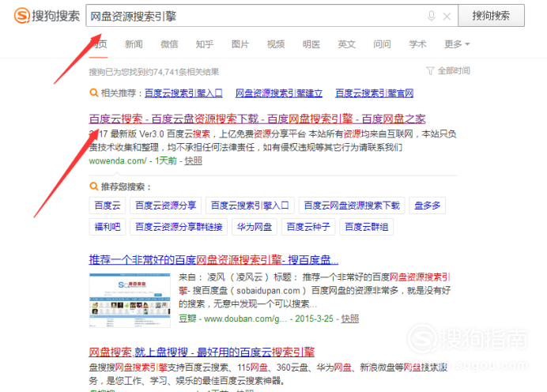Image resolution: width=547 pixels, height=392 pixels.
Task: Select the boxed suggestion 百度云搜索引擎入口
Action: pyautogui.click(x=250, y=205)
